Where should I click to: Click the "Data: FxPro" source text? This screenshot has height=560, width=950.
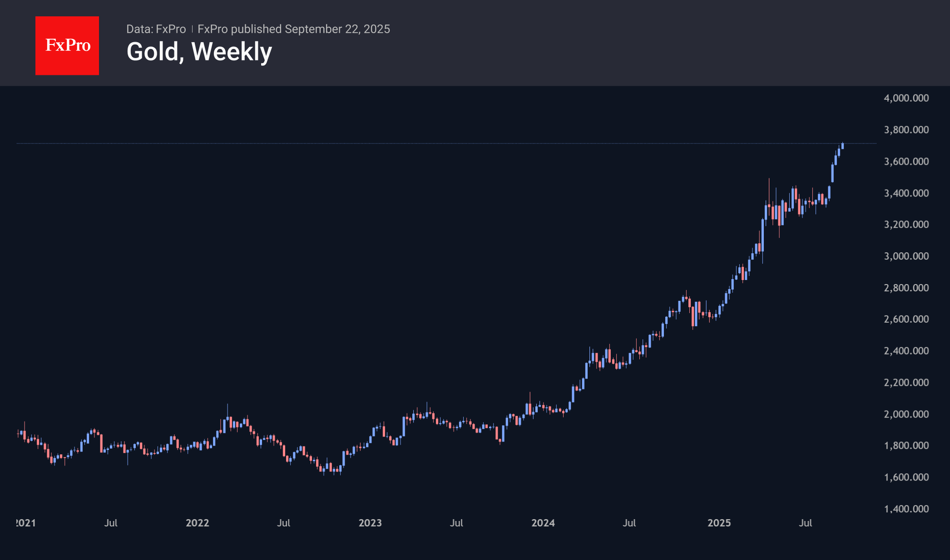coord(156,29)
